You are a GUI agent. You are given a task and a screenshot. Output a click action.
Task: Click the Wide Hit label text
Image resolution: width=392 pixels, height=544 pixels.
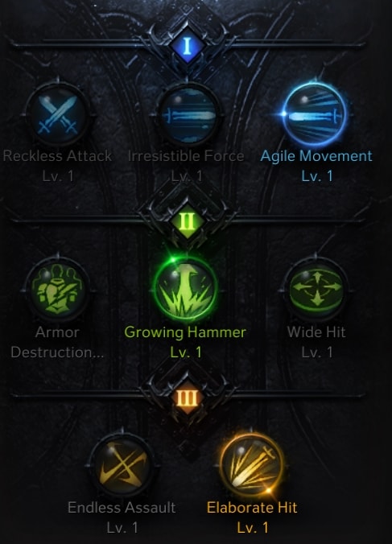pyautogui.click(x=316, y=332)
